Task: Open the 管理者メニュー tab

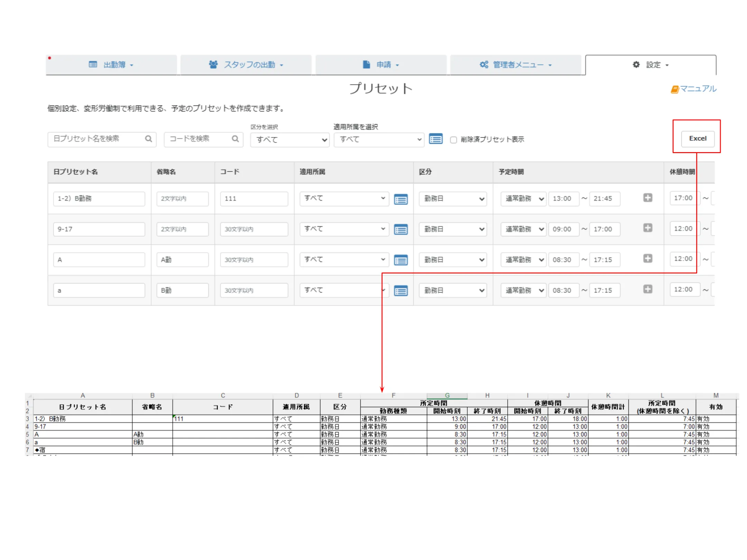Action: [515, 65]
